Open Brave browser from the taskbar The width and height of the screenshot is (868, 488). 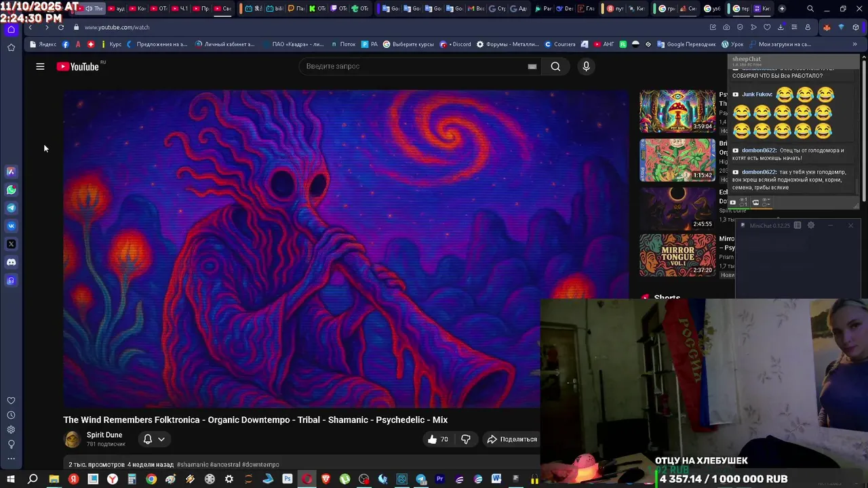[x=325, y=479]
